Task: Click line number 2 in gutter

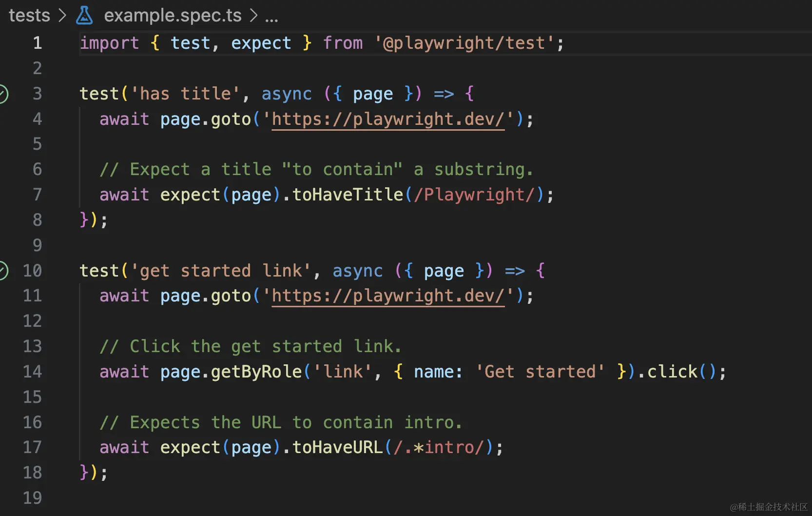Action: [x=38, y=68]
